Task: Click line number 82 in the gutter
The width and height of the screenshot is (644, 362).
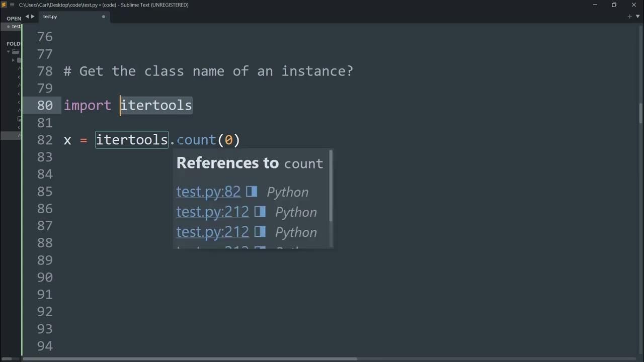Action: (x=45, y=140)
